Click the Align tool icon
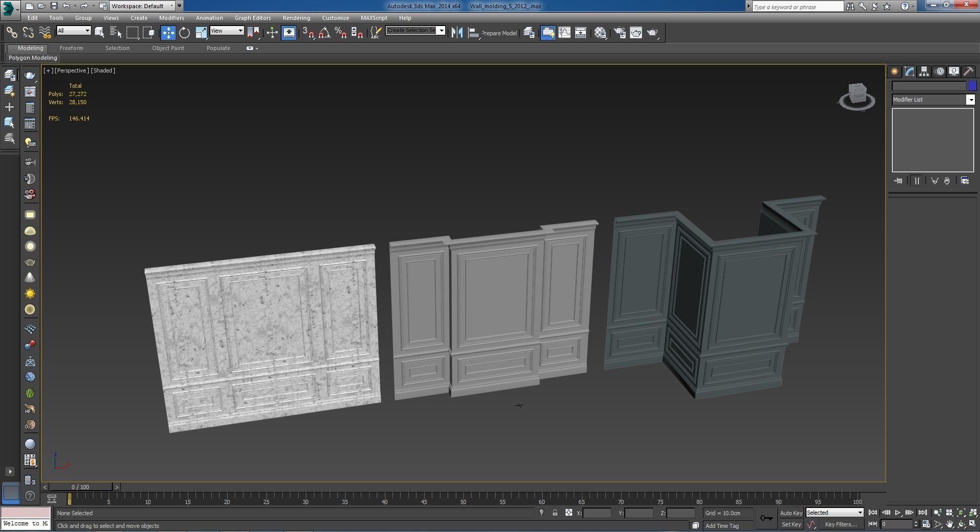 tap(473, 33)
